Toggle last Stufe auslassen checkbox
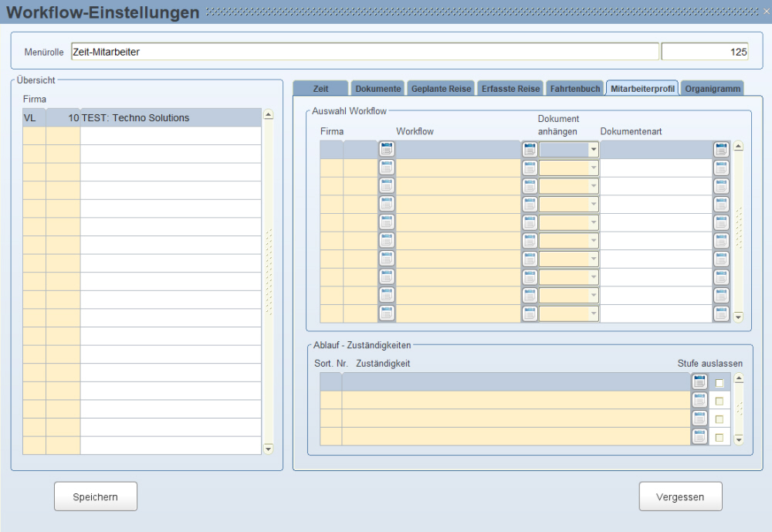This screenshot has height=532, width=772. 720,438
